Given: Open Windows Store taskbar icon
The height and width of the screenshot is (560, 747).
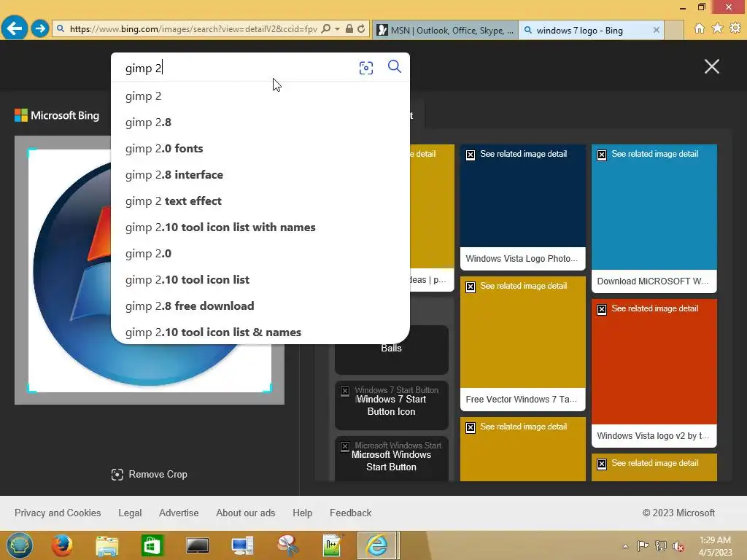Looking at the screenshot, I should [152, 545].
